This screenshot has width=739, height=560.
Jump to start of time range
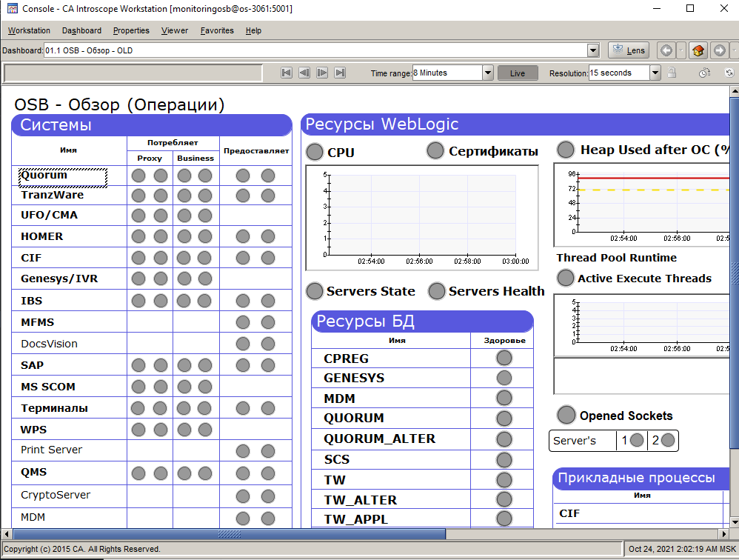coord(287,73)
